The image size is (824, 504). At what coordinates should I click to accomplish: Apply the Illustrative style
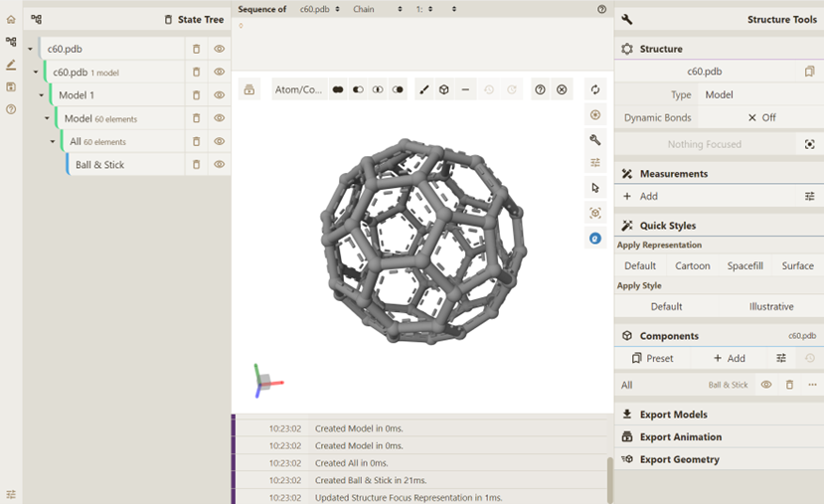[770, 306]
